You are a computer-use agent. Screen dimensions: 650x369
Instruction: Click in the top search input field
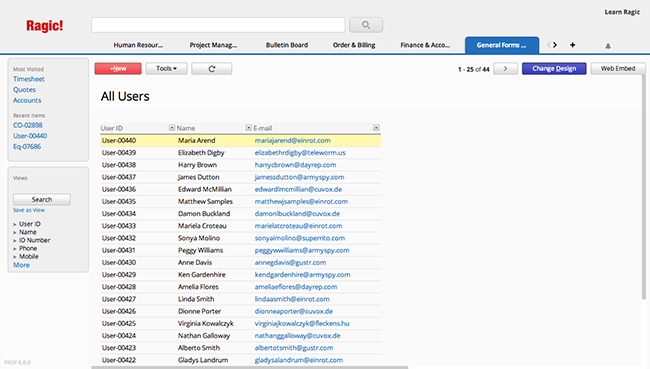218,25
